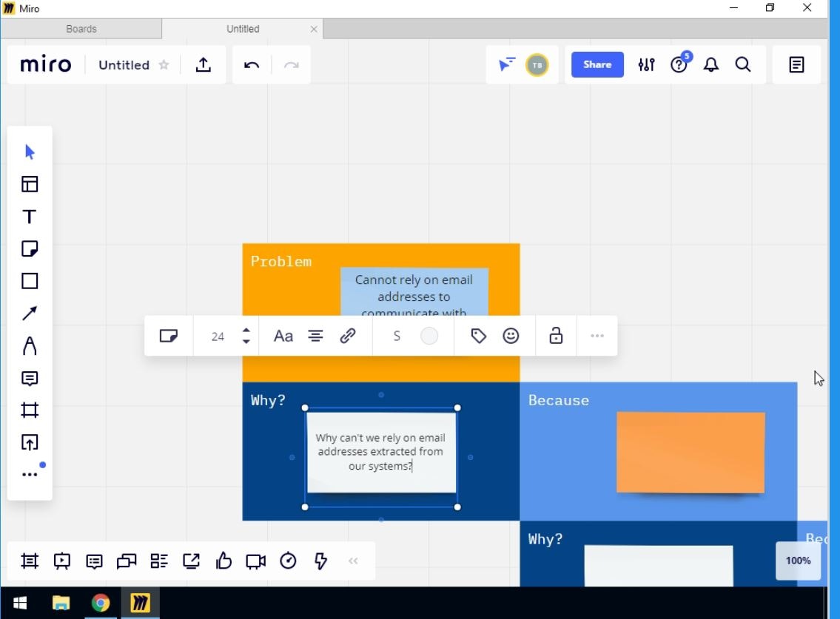This screenshot has height=619, width=840.
Task: Open File Explorer in the taskbar
Action: (x=61, y=603)
